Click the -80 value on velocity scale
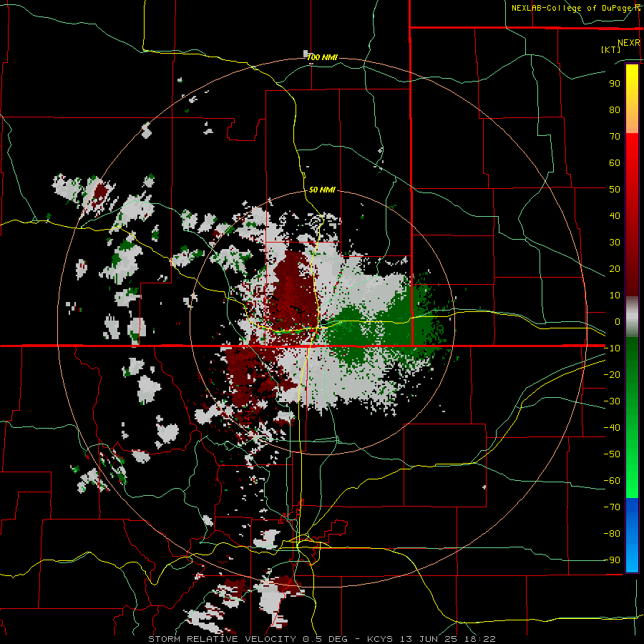The width and height of the screenshot is (644, 644). (612, 534)
